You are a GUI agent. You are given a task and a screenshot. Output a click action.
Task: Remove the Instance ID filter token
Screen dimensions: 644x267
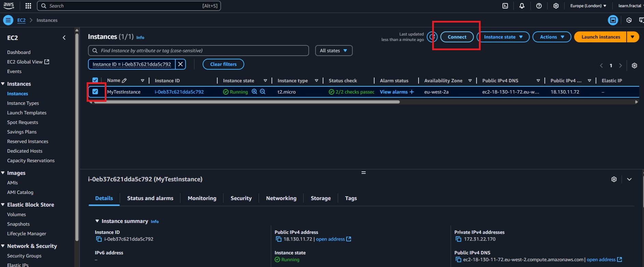(181, 64)
